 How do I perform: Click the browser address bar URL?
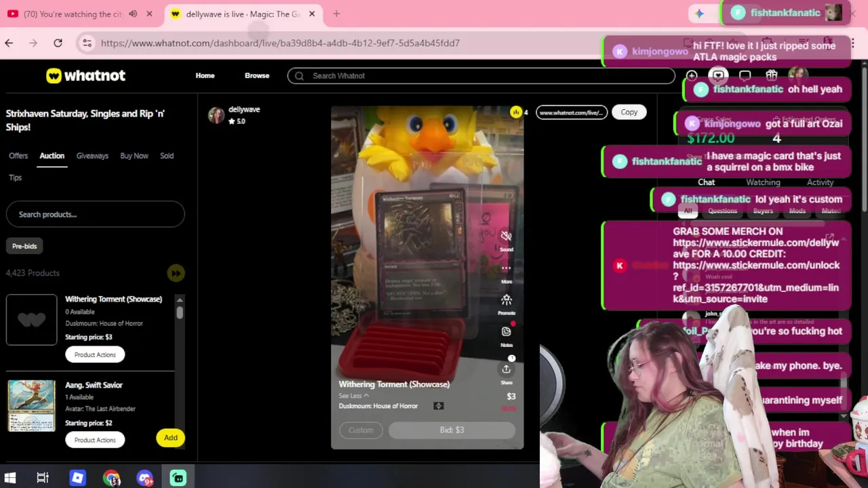pos(280,43)
